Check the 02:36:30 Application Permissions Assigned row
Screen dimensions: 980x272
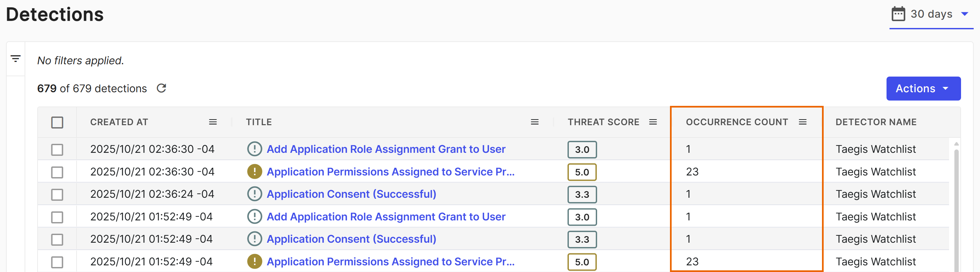click(57, 172)
